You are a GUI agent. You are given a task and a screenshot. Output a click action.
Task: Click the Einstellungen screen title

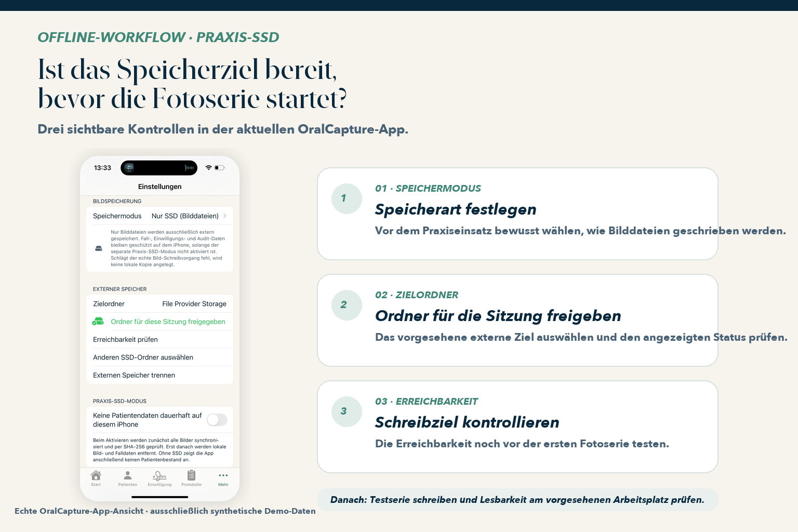(159, 187)
